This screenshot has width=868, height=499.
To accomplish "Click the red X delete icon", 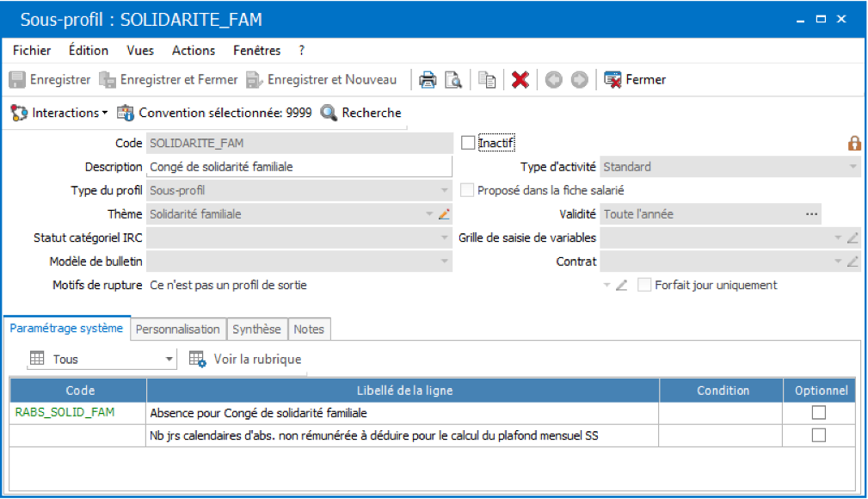I will 520,80.
